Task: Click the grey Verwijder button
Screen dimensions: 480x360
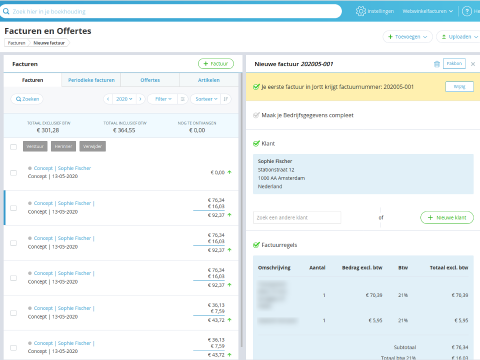Action: click(x=93, y=146)
